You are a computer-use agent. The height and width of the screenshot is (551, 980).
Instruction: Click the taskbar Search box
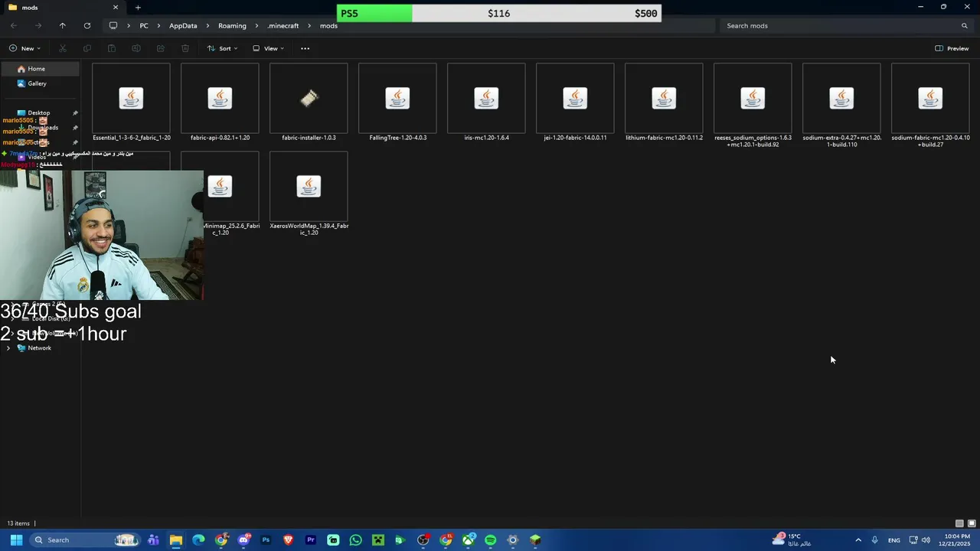point(86,540)
